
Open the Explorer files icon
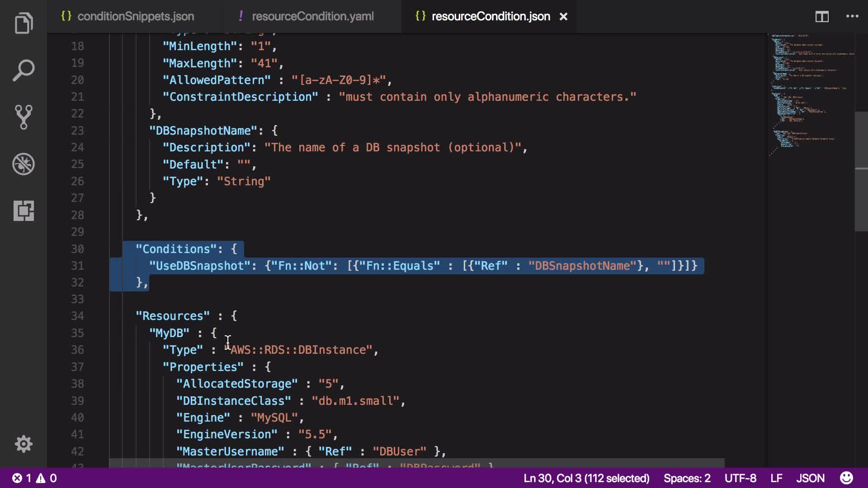click(x=24, y=23)
